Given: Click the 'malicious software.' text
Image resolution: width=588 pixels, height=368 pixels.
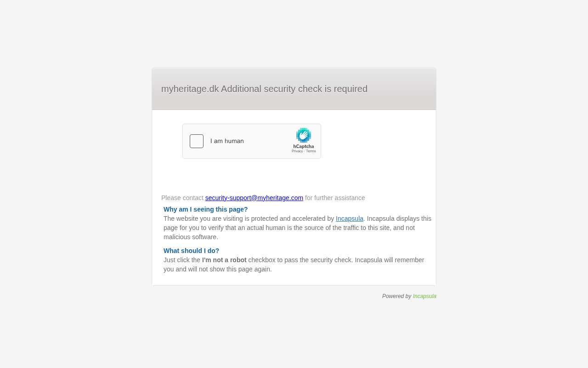Looking at the screenshot, I should [x=191, y=237].
